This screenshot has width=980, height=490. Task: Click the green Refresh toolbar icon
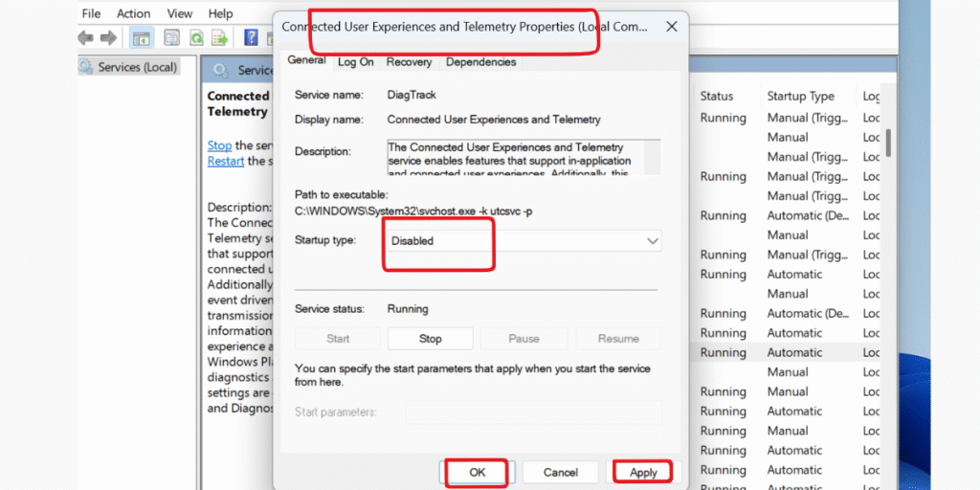[196, 37]
